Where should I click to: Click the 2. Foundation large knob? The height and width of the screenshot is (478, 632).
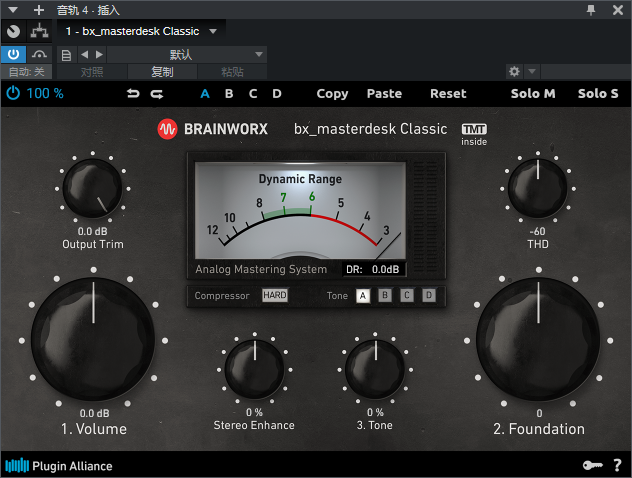click(x=538, y=339)
